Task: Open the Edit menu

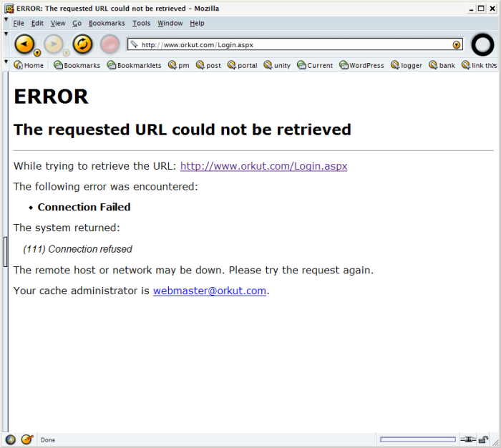Action: pos(37,23)
